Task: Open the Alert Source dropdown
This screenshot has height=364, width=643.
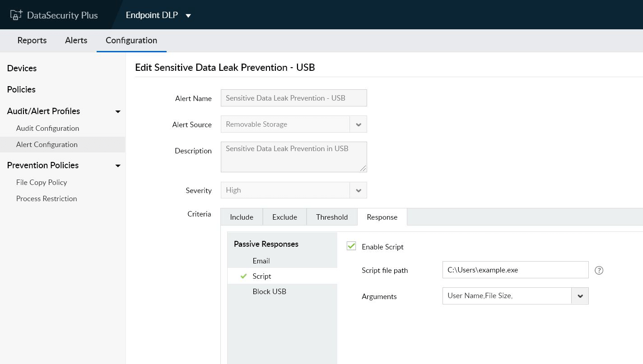Action: click(x=358, y=124)
